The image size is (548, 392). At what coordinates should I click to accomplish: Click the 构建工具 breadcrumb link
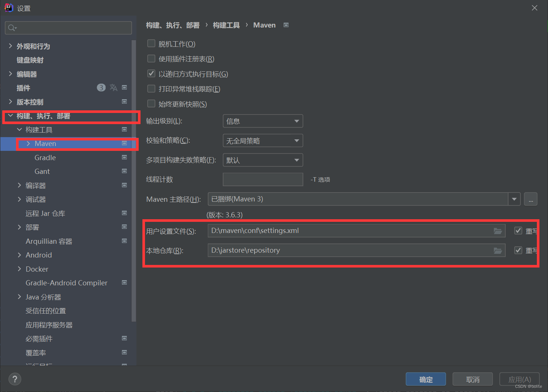coord(226,25)
